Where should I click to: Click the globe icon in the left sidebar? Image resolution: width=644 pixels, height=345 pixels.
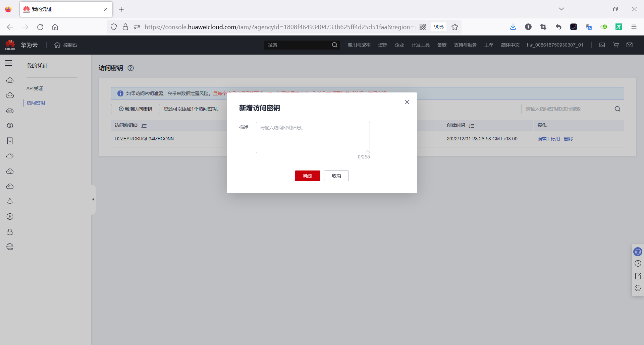pos(10,247)
